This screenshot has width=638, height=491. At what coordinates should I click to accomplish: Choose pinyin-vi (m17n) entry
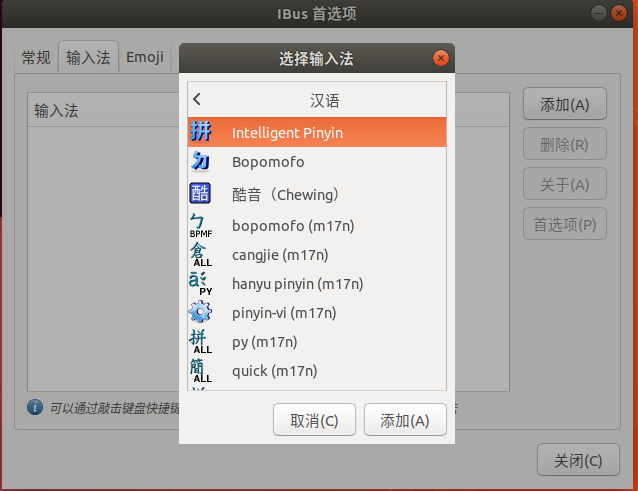pos(317,313)
